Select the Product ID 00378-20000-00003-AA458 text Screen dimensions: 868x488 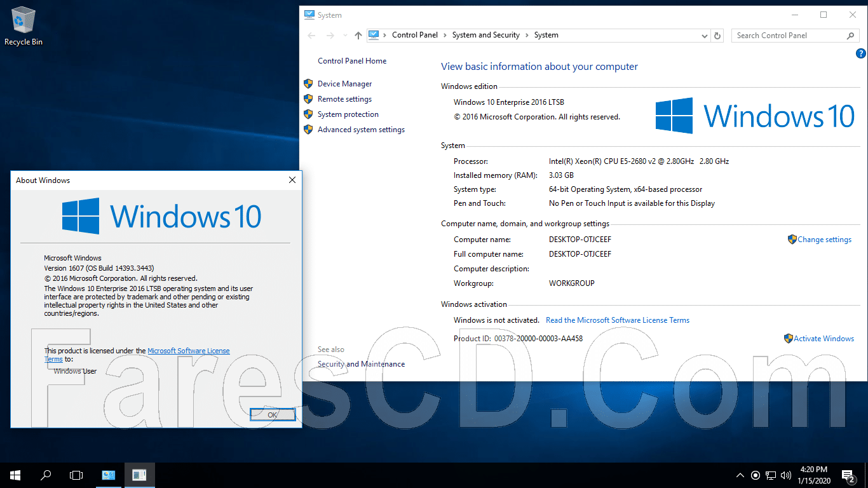point(538,339)
